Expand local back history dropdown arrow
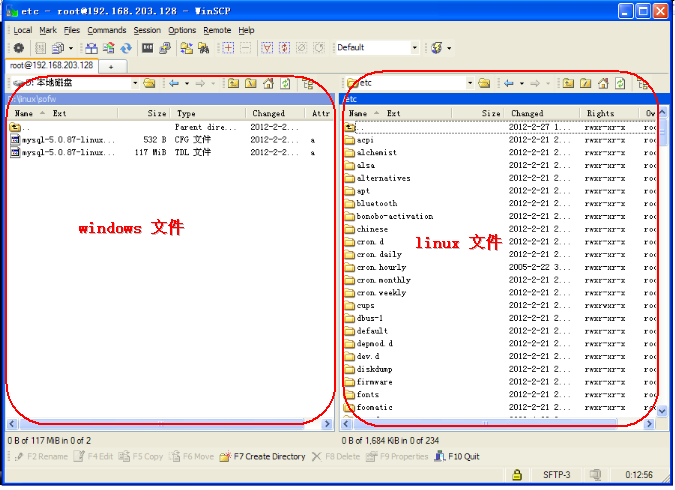 click(x=187, y=84)
